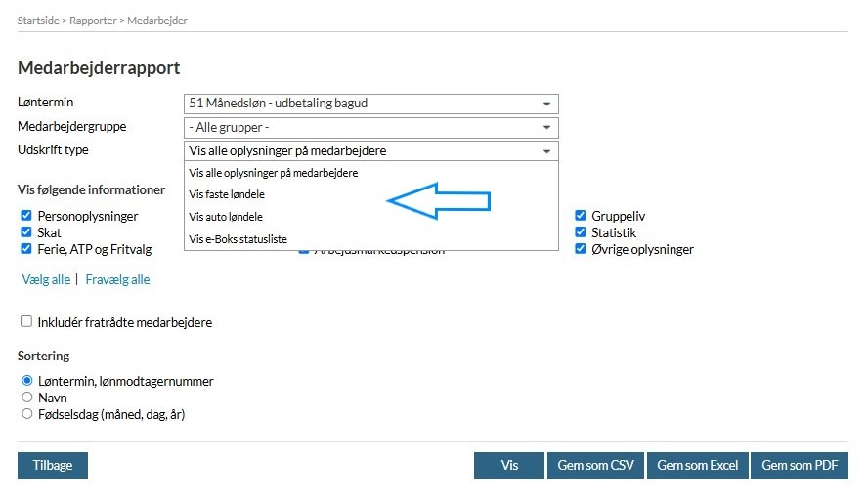
Task: Uncheck the Gruppeliv checkbox
Action: point(581,217)
